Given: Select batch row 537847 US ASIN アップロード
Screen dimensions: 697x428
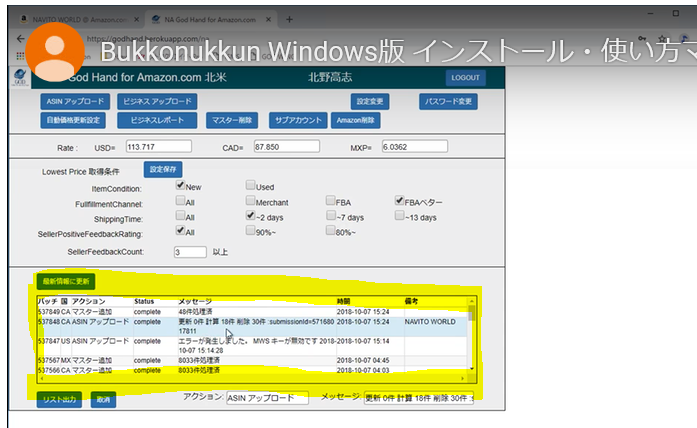Looking at the screenshot, I should coord(252,346).
